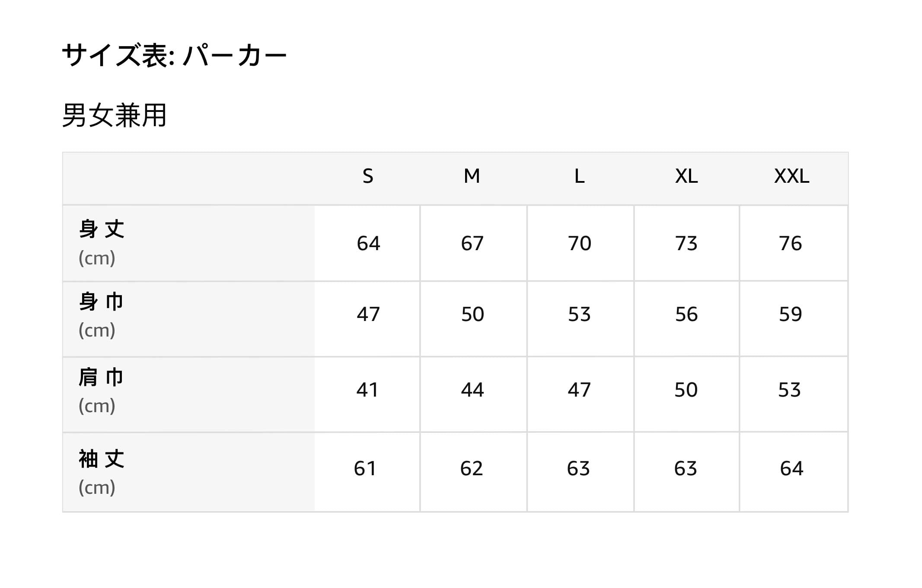Click 肩巾 value 47 for size L
This screenshot has width=922, height=588.
click(x=579, y=390)
